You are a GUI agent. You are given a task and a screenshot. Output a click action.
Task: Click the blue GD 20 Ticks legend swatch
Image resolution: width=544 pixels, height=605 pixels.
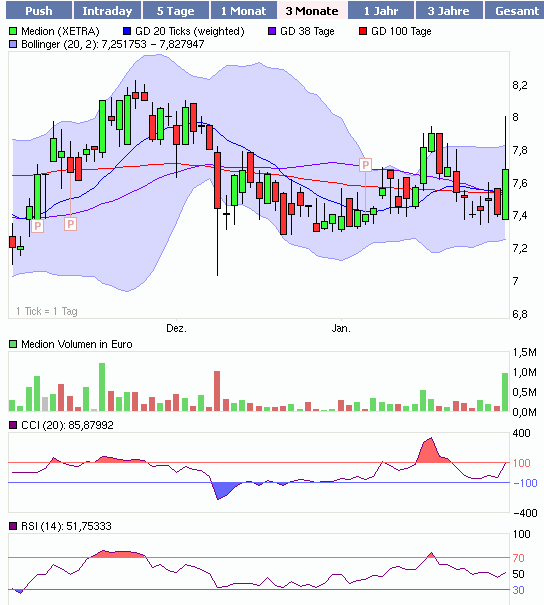[x=127, y=31]
